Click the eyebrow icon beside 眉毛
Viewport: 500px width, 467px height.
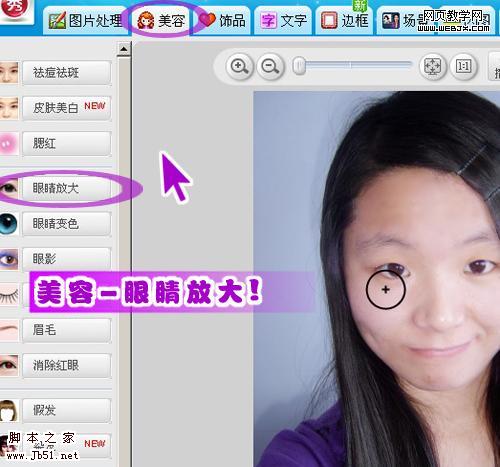pyautogui.click(x=9, y=330)
